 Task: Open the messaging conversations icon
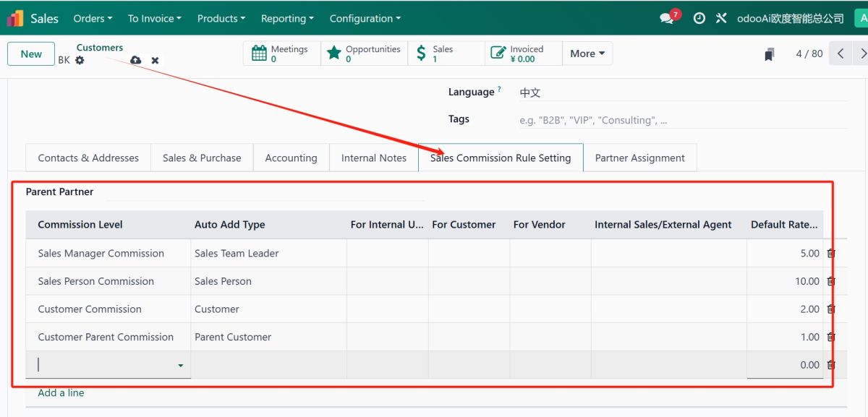coord(666,19)
